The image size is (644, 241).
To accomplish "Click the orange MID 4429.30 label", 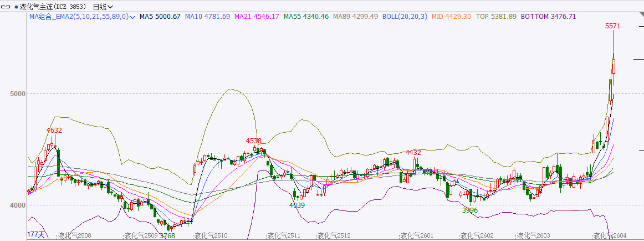I will coord(451,17).
